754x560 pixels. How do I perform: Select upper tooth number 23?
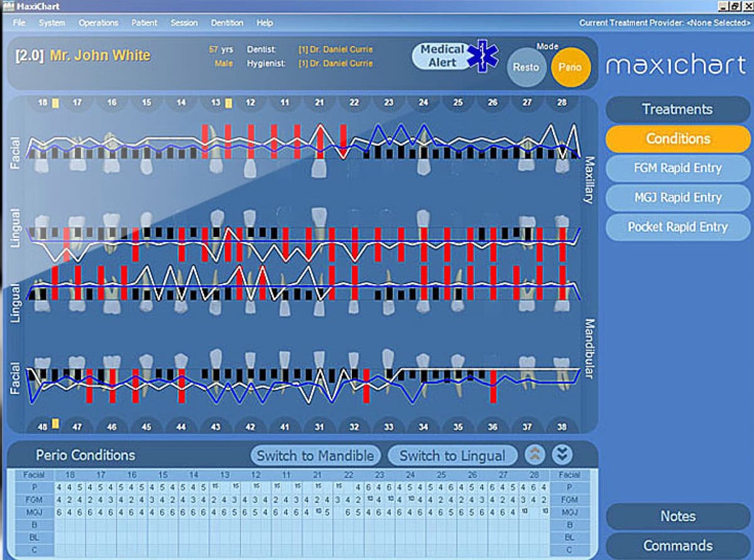[x=389, y=102]
